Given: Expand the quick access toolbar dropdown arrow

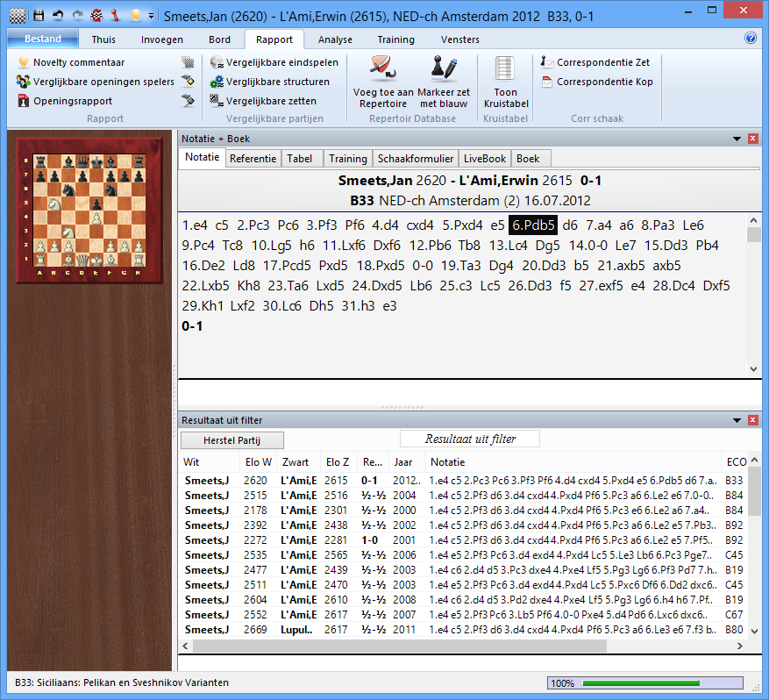Looking at the screenshot, I should (x=152, y=15).
